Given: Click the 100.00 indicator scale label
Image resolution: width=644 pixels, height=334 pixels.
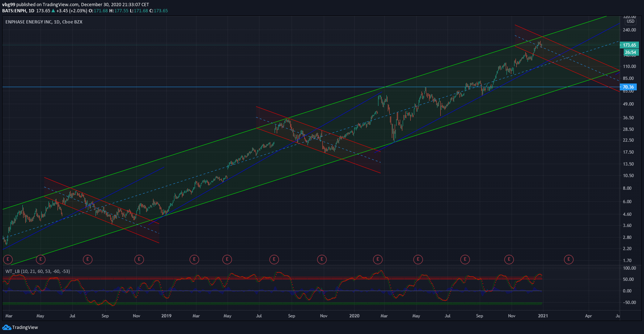Looking at the screenshot, I should point(630,268).
